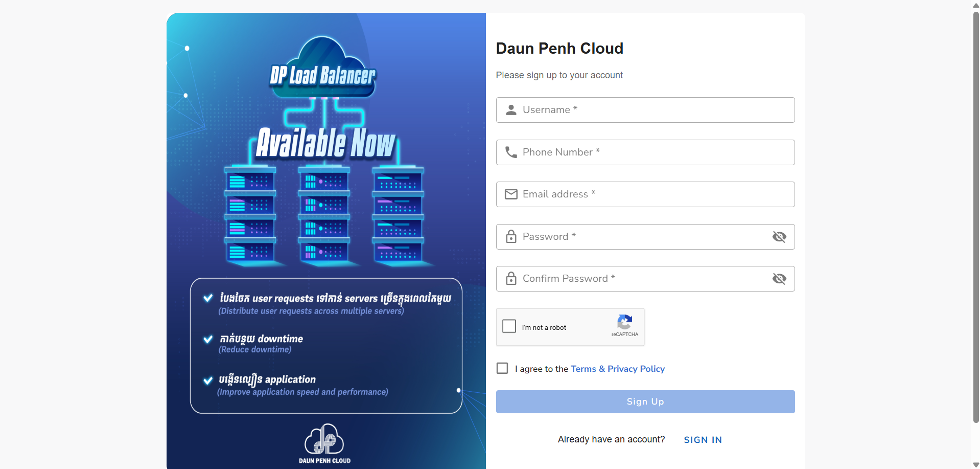
Task: Click the page scrollbar down arrow
Action: (976, 465)
